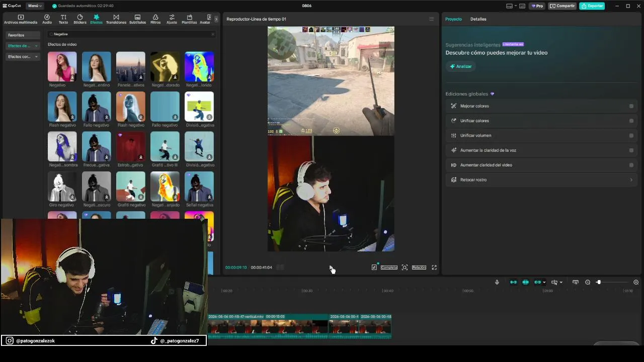Click the 00:30 mark on timeline ruler
The width and height of the screenshot is (644, 362).
[x=307, y=291]
